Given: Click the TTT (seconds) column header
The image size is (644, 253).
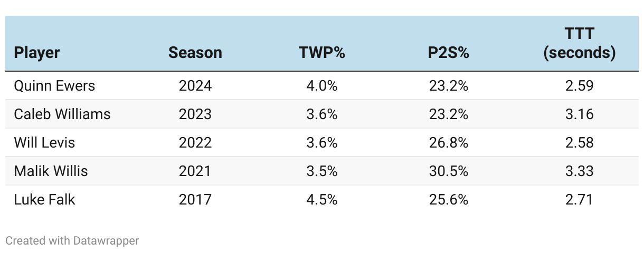Looking at the screenshot, I should (580, 43).
